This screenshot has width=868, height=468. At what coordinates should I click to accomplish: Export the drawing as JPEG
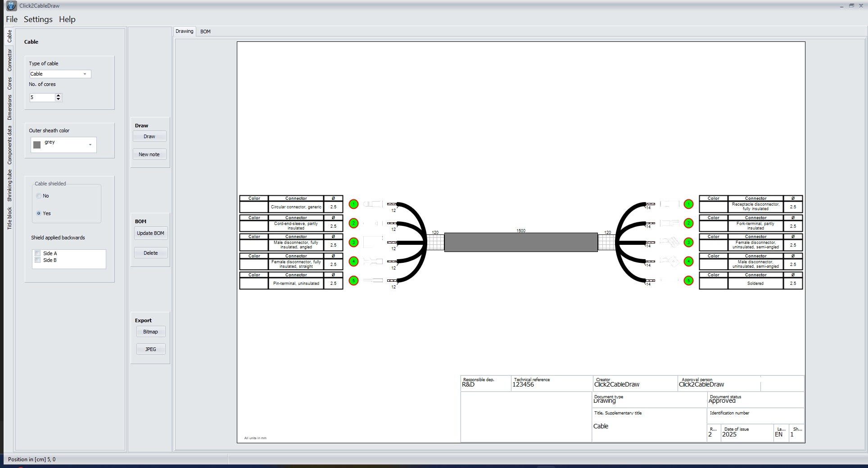click(150, 349)
